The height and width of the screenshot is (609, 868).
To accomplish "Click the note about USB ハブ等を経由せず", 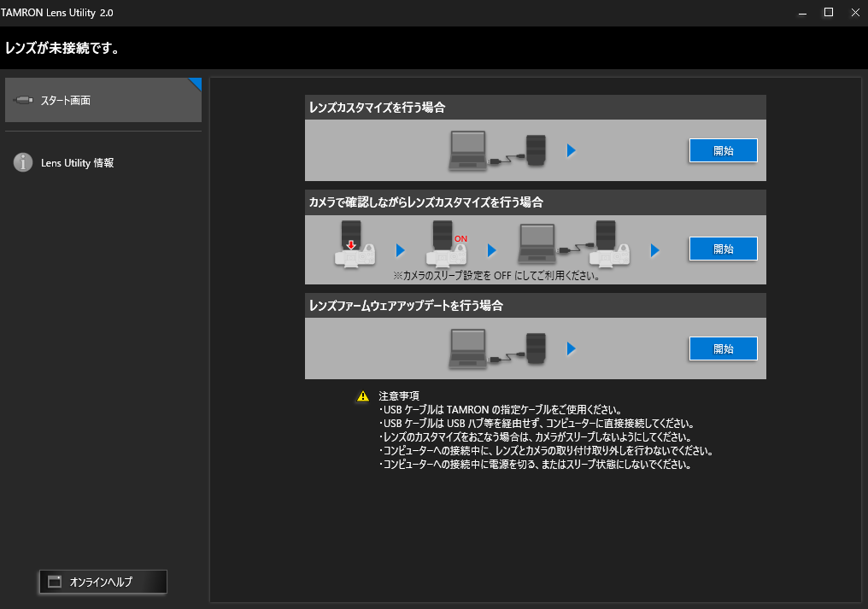I will coord(537,424).
